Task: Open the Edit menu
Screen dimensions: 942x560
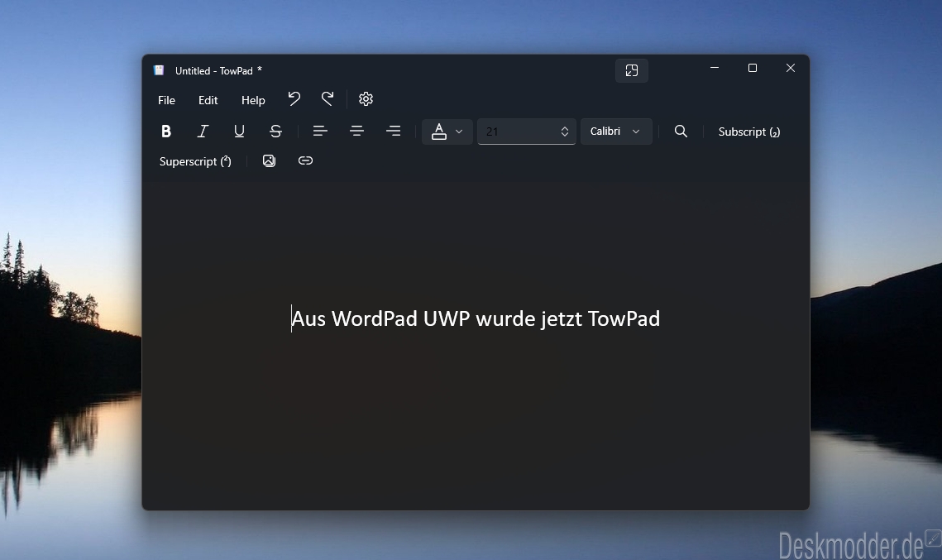Action: (208, 100)
